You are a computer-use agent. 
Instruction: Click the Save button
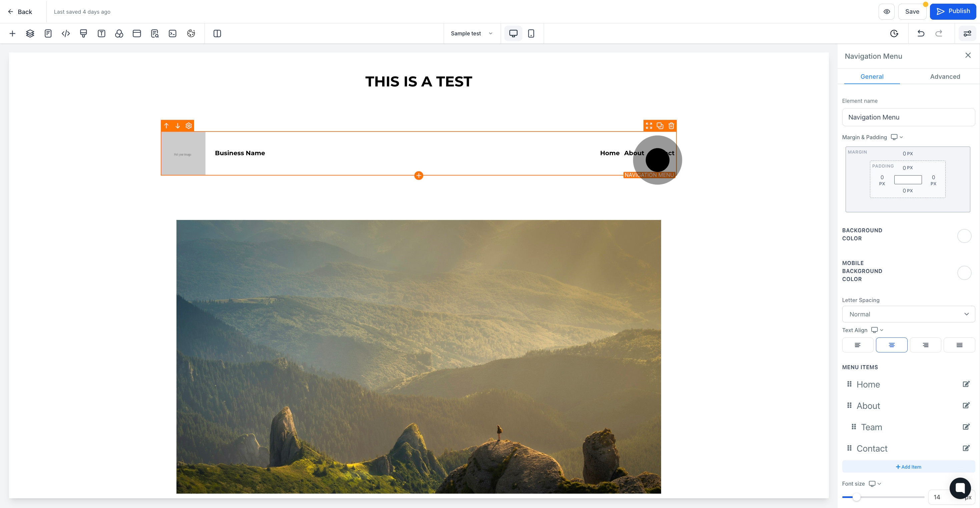[x=912, y=11]
